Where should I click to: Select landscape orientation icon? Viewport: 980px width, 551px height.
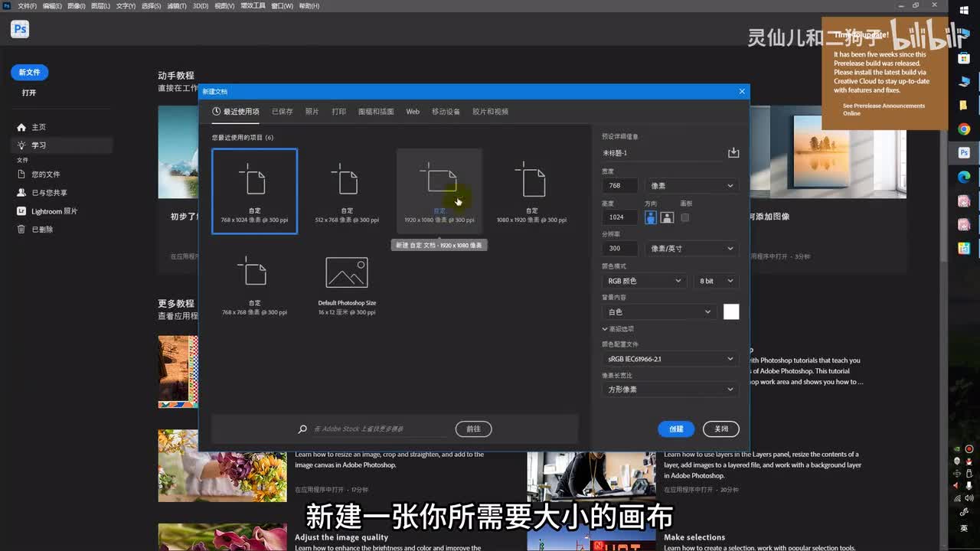[667, 217]
